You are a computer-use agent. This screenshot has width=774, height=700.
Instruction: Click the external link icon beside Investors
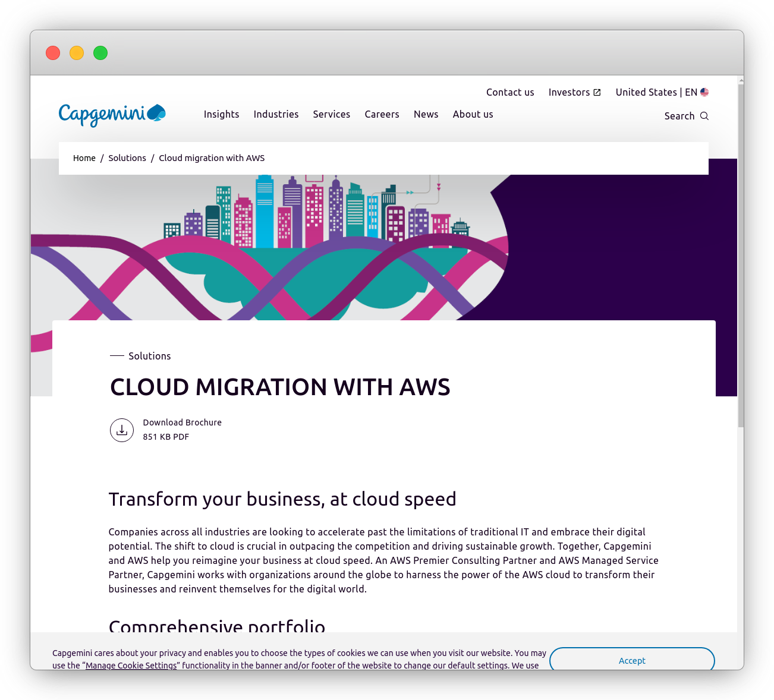[x=596, y=92]
